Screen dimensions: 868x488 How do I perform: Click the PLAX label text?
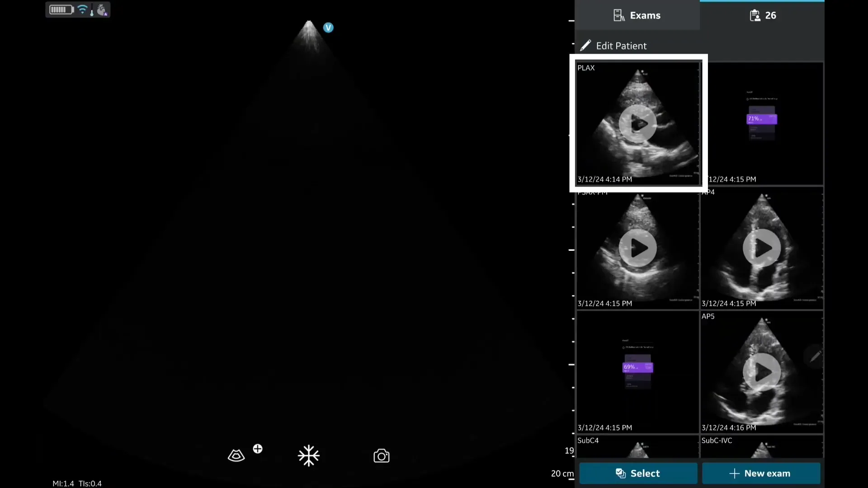[x=586, y=68]
